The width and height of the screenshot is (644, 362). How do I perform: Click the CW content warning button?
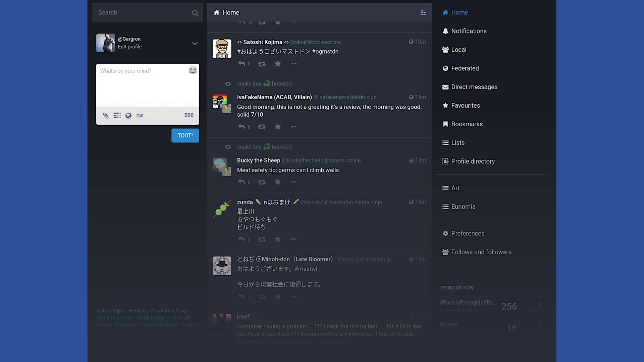pos(140,115)
